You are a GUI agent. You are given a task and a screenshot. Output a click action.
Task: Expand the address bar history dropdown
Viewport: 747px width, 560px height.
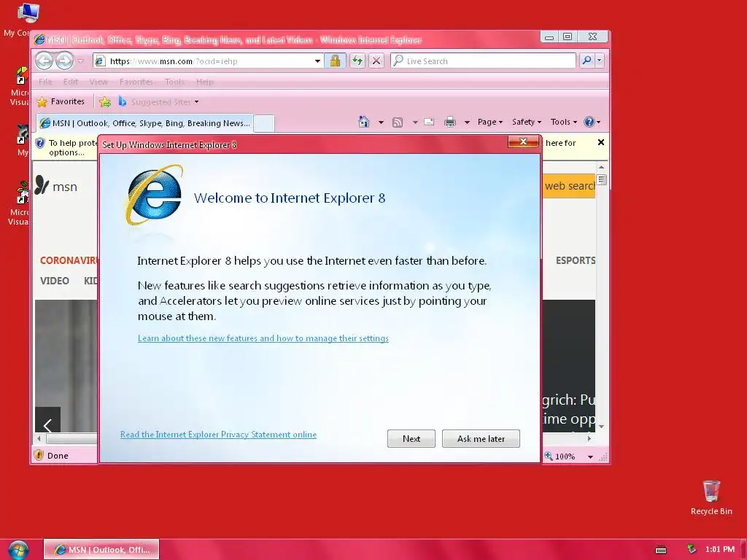pos(317,61)
